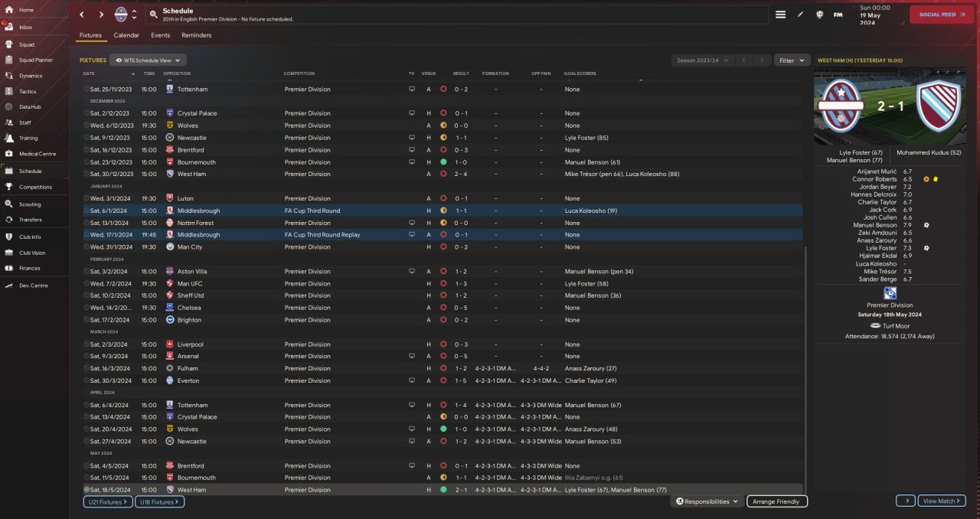The width and height of the screenshot is (980, 519).
Task: Open the Responsibilities dropdown
Action: [x=707, y=501]
